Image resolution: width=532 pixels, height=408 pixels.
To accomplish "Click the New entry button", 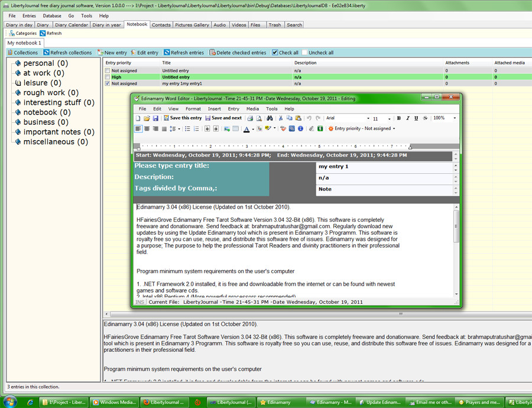I will click(x=112, y=53).
